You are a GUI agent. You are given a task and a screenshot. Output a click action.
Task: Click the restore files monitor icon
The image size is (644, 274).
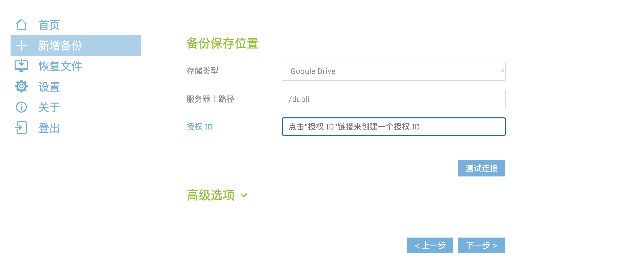(21, 66)
